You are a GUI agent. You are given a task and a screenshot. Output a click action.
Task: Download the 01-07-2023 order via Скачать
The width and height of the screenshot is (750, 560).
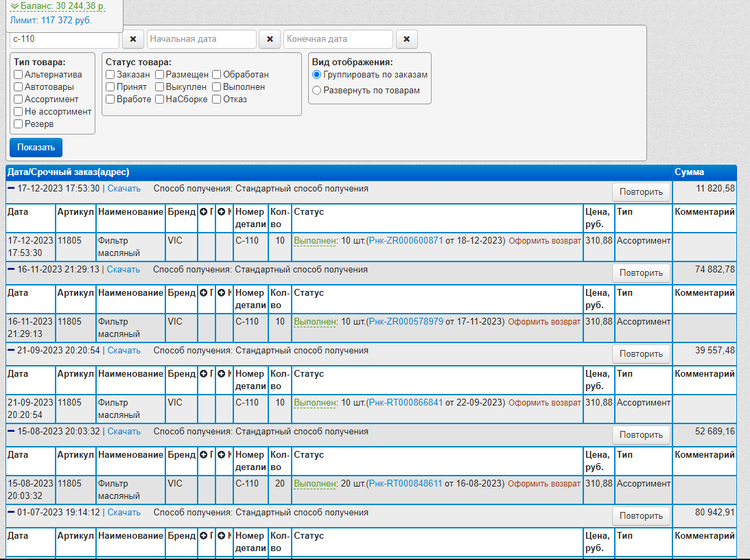[x=124, y=512]
